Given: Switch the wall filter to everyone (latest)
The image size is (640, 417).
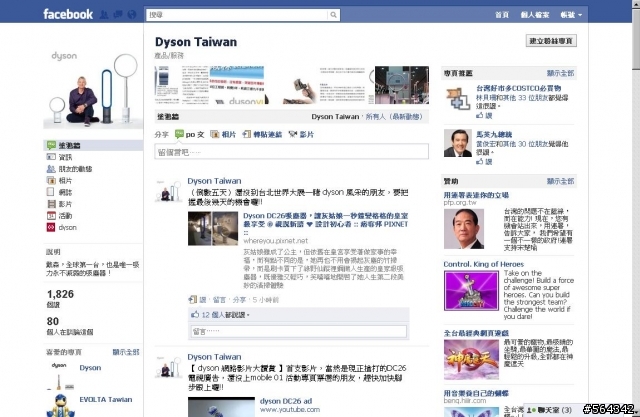Looking at the screenshot, I should [394, 117].
